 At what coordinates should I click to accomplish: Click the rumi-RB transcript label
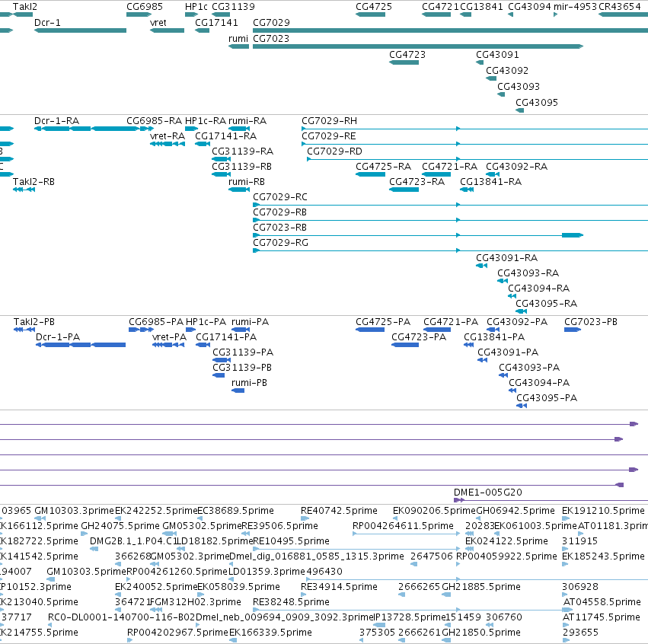point(247,182)
